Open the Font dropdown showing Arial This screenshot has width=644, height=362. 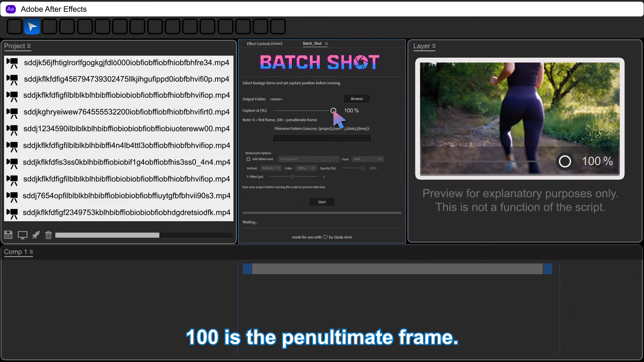tap(368, 159)
